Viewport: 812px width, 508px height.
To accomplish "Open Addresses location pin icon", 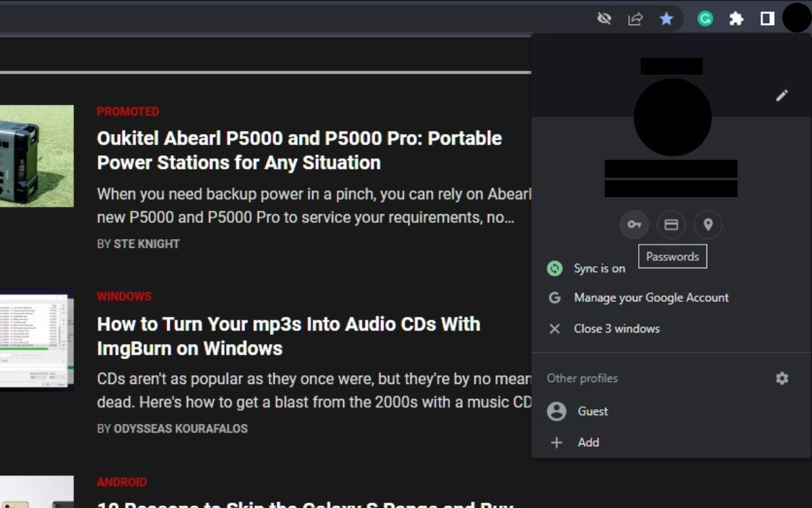I will click(708, 225).
